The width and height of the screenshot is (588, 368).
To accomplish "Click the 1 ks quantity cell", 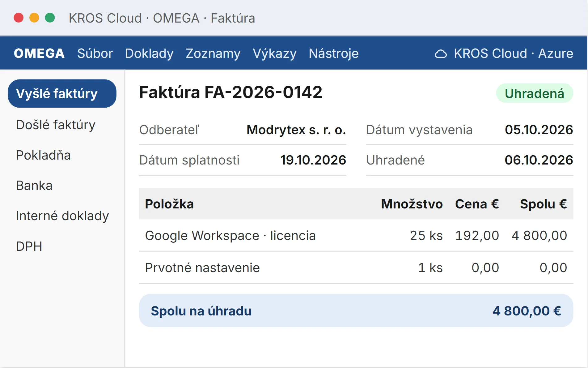I will [430, 268].
